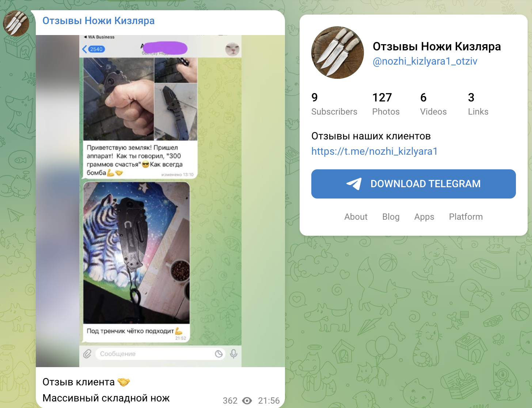Click the DOWNLOAD TELEGRAM button

tap(414, 184)
